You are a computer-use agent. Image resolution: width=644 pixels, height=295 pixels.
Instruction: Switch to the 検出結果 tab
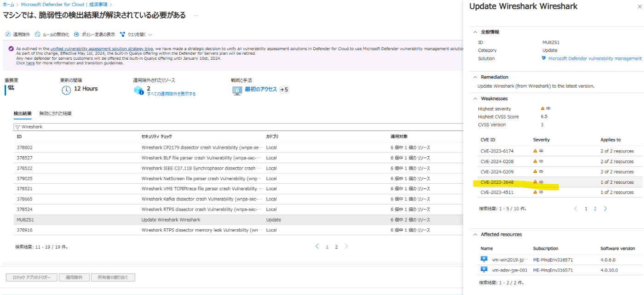click(x=23, y=113)
